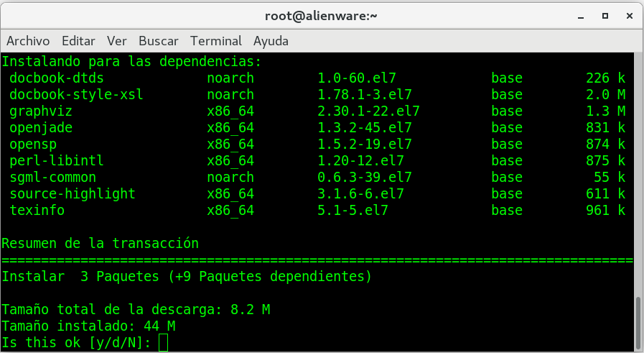Click the root@alienware title bar text
The height and width of the screenshot is (353, 644).
tap(322, 15)
